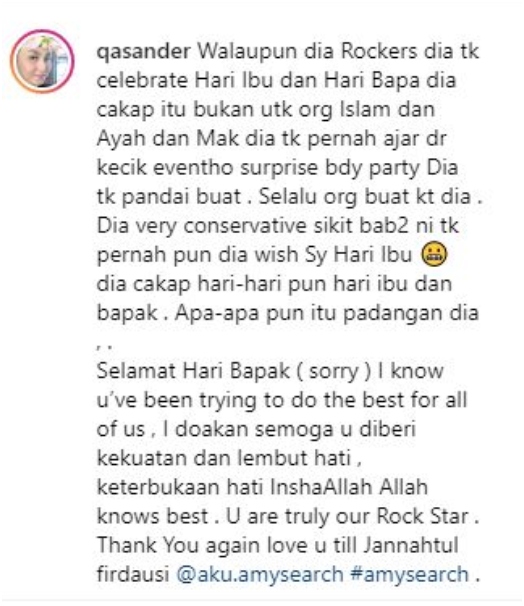
Task: Click the words Rock Star
Action: [x=422, y=516]
